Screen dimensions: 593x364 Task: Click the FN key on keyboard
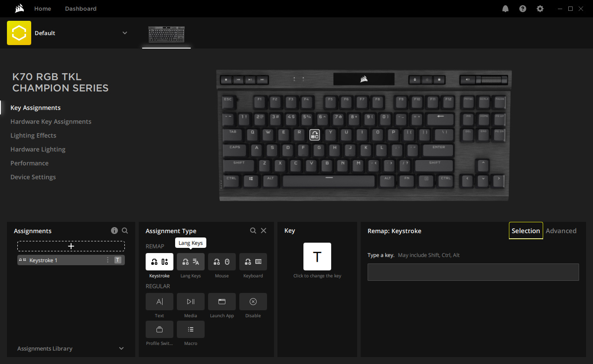(407, 180)
